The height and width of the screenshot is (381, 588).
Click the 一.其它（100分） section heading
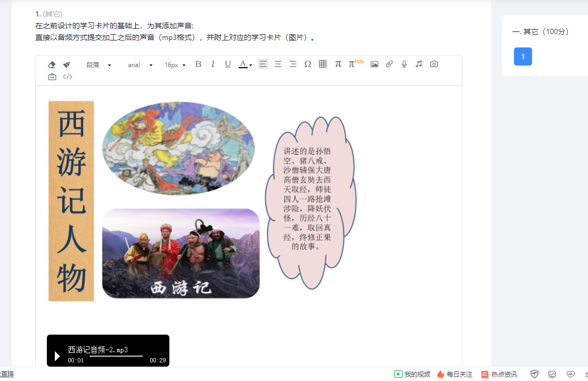pyautogui.click(x=541, y=32)
